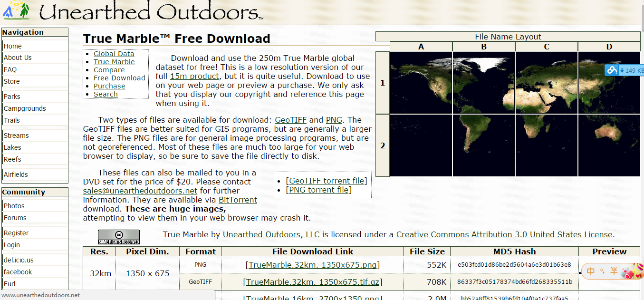Download TrueMarble.32km.1350x675.png

coord(313,265)
